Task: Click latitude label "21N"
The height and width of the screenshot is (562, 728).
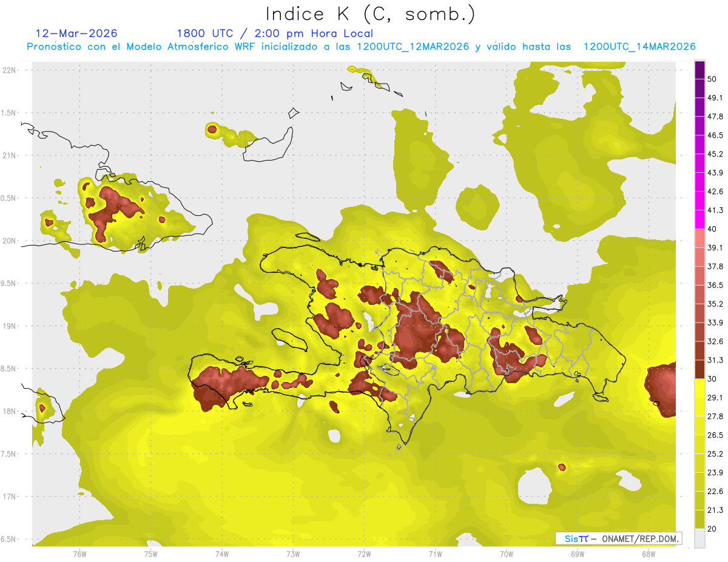Action: (x=9, y=155)
